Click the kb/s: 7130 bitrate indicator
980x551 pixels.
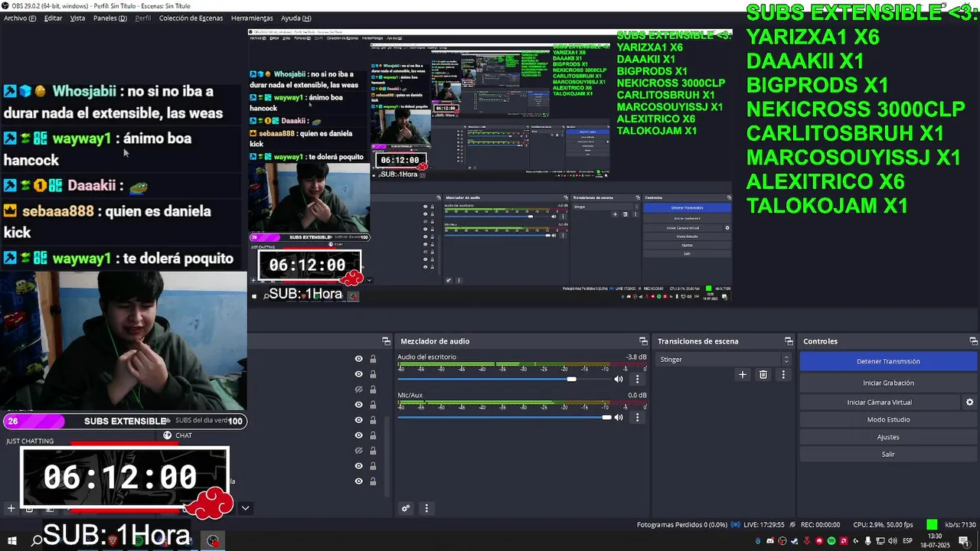tap(960, 524)
